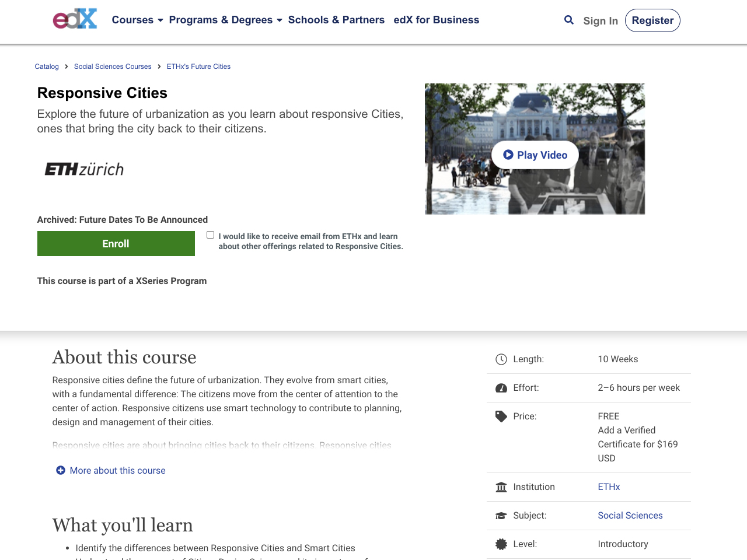
Task: Tick the ETHx email opt-in checkbox
Action: [211, 235]
